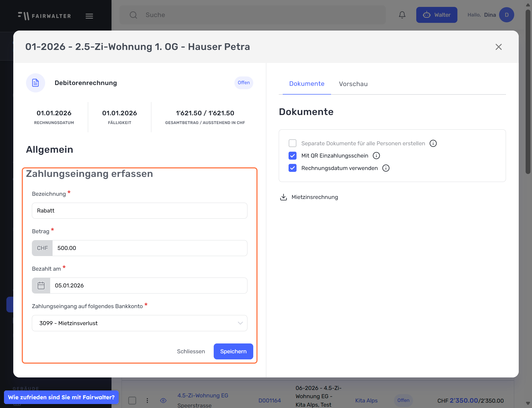
Task: Click the Speichern button
Action: (x=233, y=351)
